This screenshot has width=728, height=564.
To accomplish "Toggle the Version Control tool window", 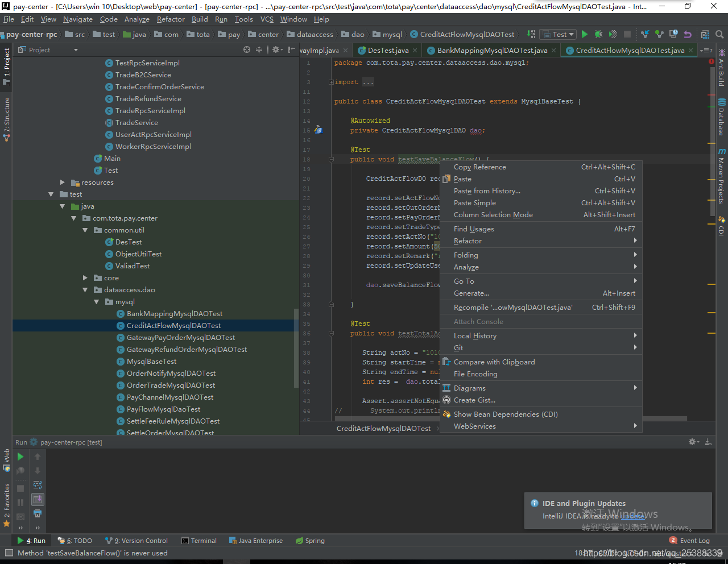I will click(136, 541).
